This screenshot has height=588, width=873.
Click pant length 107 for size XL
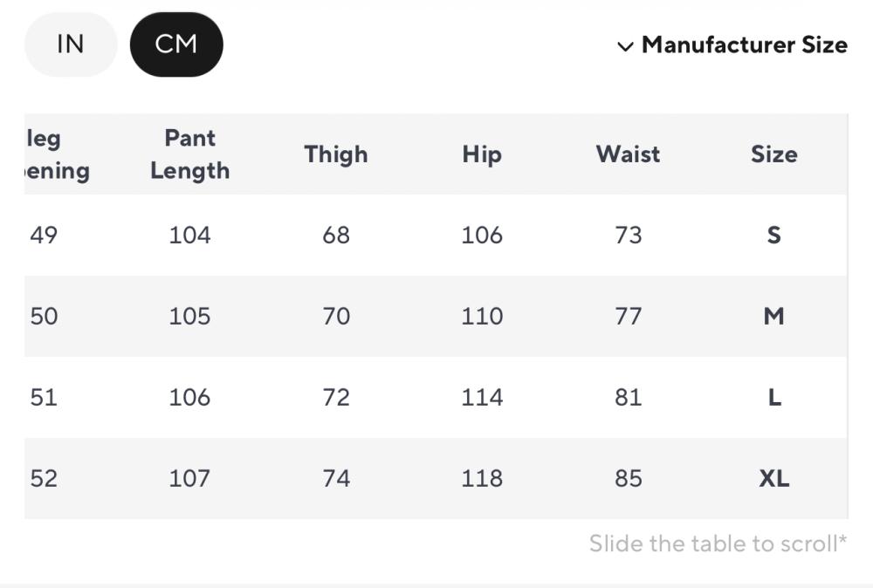click(189, 479)
